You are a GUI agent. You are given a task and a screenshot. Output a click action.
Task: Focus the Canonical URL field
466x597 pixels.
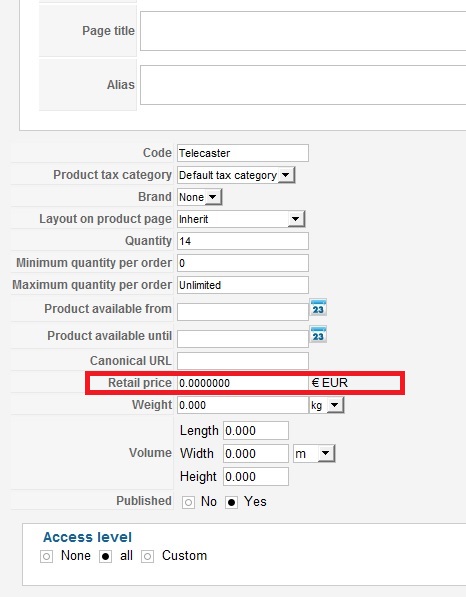coord(243,361)
